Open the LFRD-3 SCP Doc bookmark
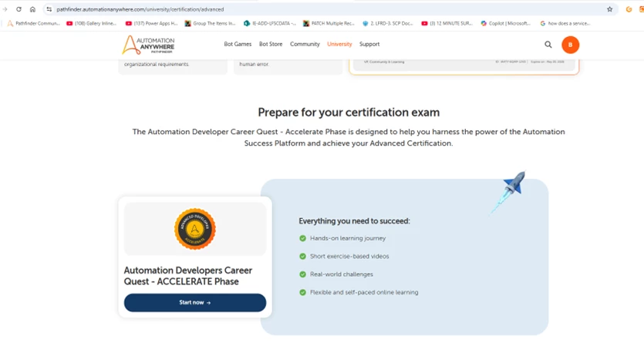The image size is (644, 363). point(388,23)
